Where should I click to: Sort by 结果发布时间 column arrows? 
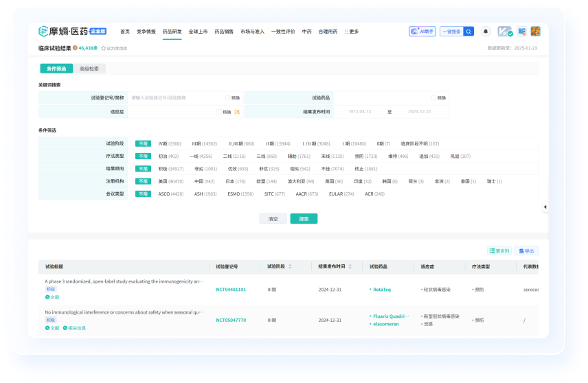coord(350,266)
